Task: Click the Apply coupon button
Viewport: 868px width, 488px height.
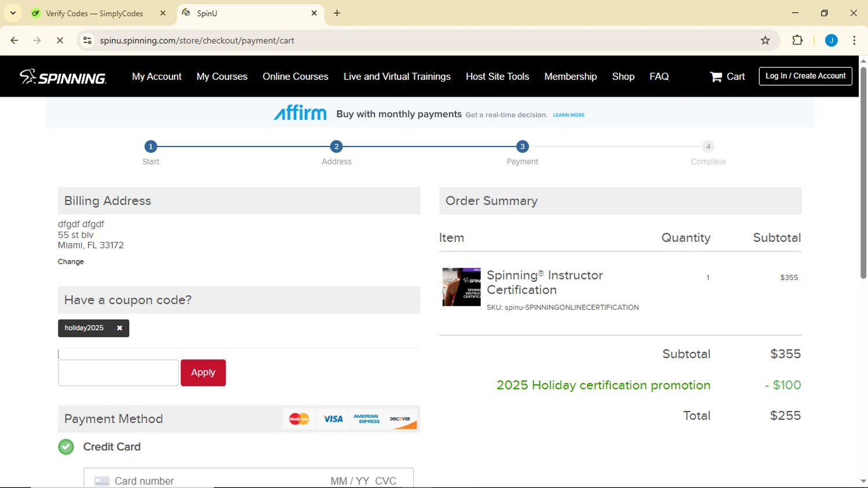Action: [203, 373]
